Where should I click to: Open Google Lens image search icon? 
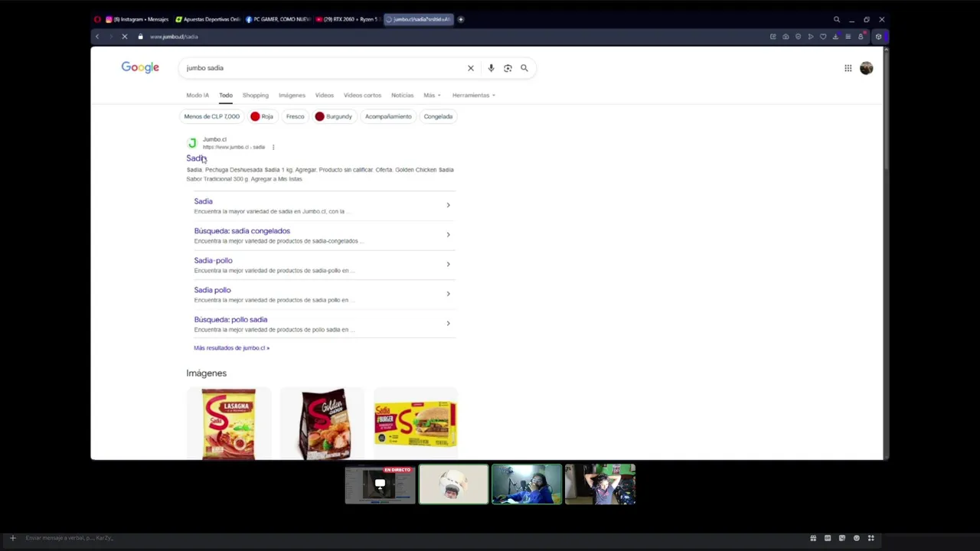click(508, 68)
